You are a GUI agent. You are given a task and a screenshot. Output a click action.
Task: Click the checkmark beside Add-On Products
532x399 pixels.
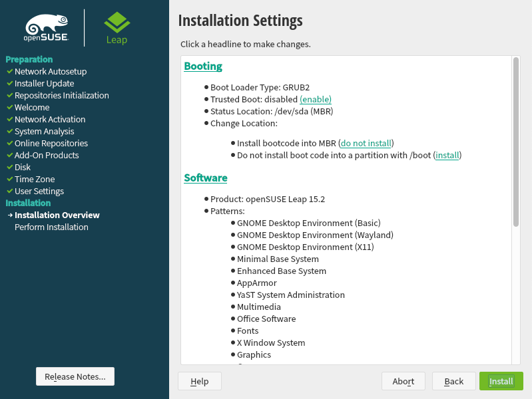point(10,155)
